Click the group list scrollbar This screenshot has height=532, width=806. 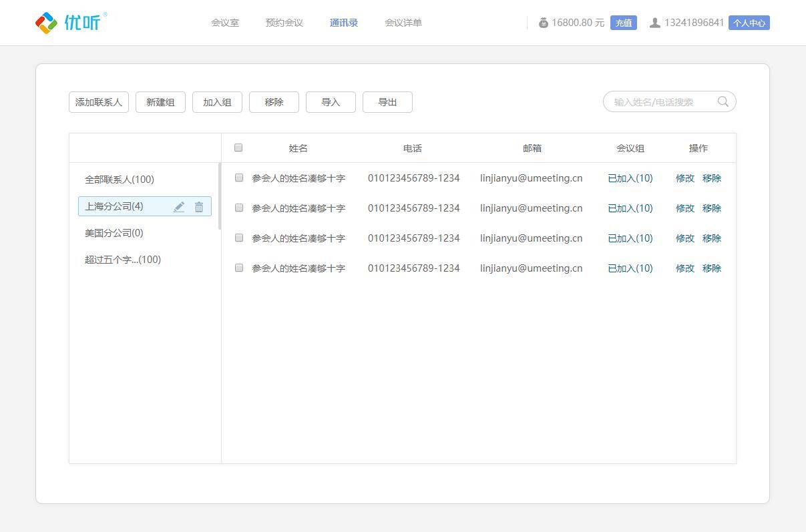coord(220,196)
